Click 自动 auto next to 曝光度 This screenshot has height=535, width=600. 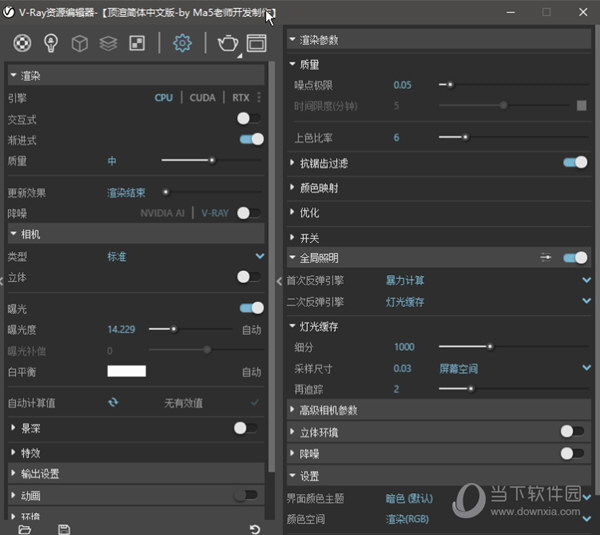point(251,329)
